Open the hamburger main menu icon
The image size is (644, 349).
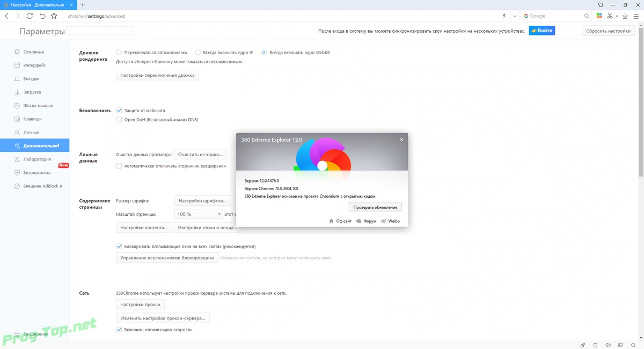pyautogui.click(x=637, y=16)
